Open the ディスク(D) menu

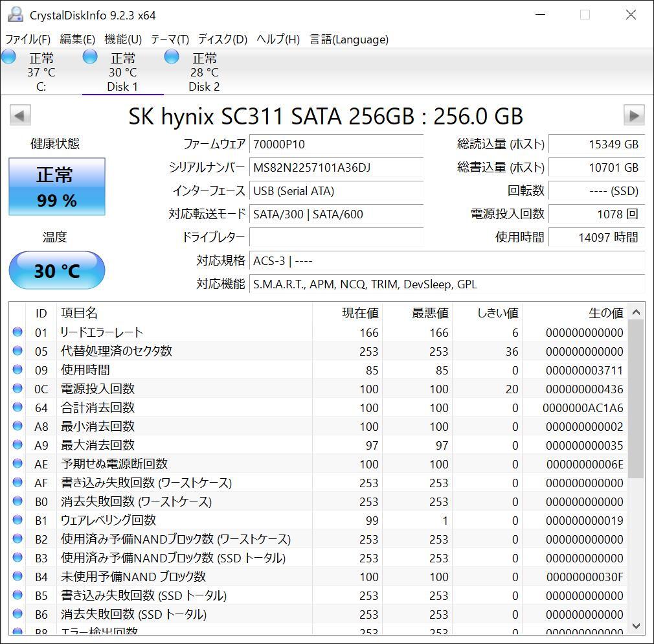pos(223,40)
